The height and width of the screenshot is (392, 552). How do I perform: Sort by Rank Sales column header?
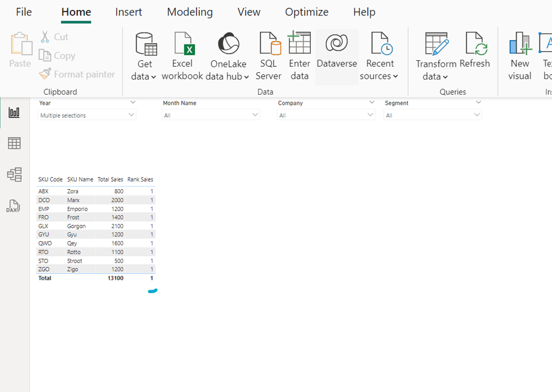(x=140, y=179)
